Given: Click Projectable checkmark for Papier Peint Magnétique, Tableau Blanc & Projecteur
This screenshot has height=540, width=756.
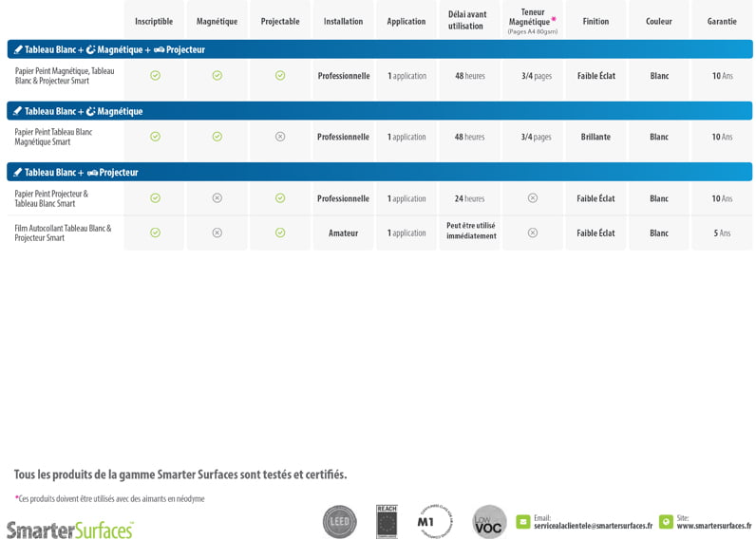Looking at the screenshot, I should [280, 76].
